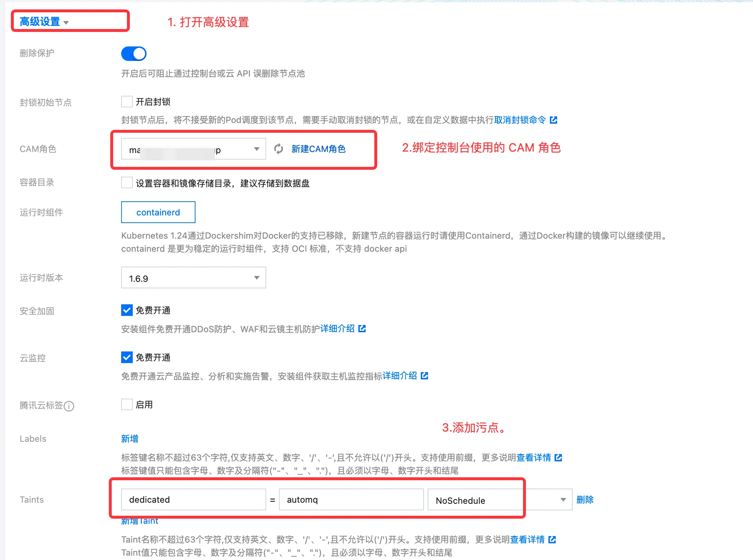Select the containerd runtime button

point(158,212)
